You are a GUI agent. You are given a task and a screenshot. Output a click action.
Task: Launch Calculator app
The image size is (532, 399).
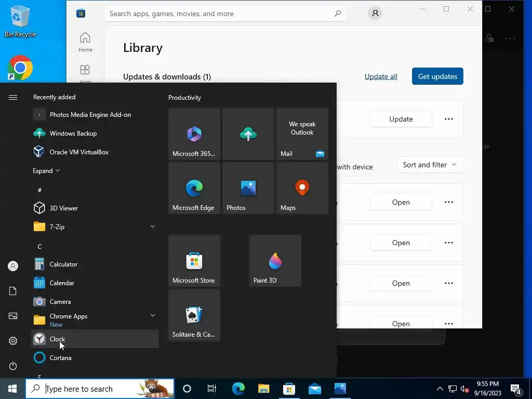[x=95, y=264]
